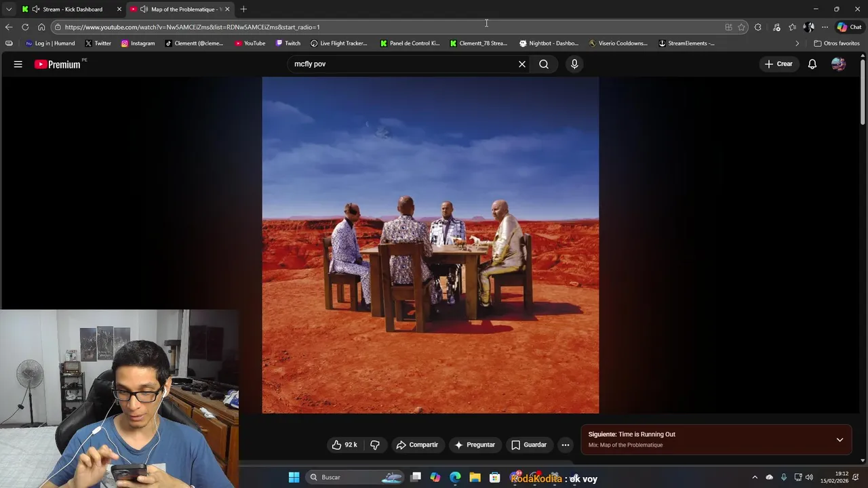Open Clementt TikTok bookmark
Viewport: 868px width, 488px height.
(x=194, y=43)
